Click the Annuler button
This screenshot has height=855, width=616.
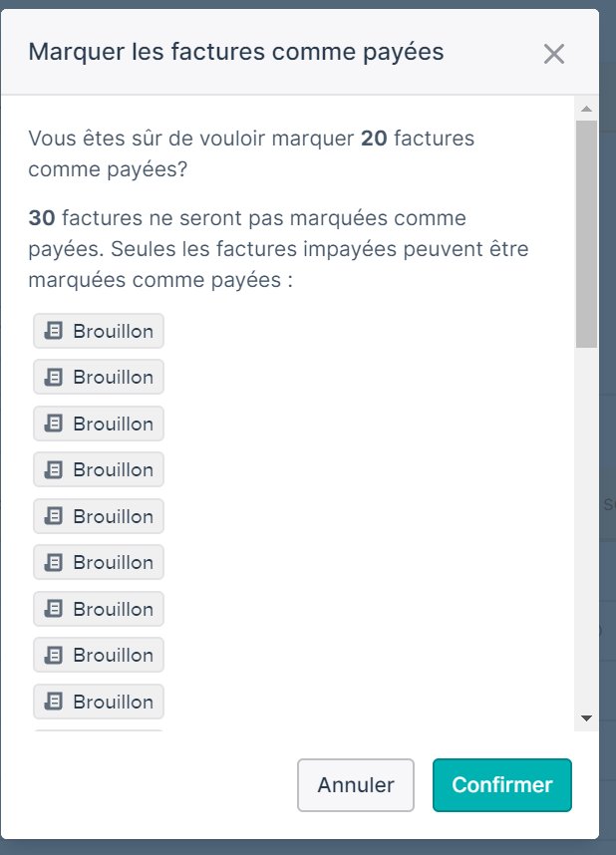(x=356, y=784)
